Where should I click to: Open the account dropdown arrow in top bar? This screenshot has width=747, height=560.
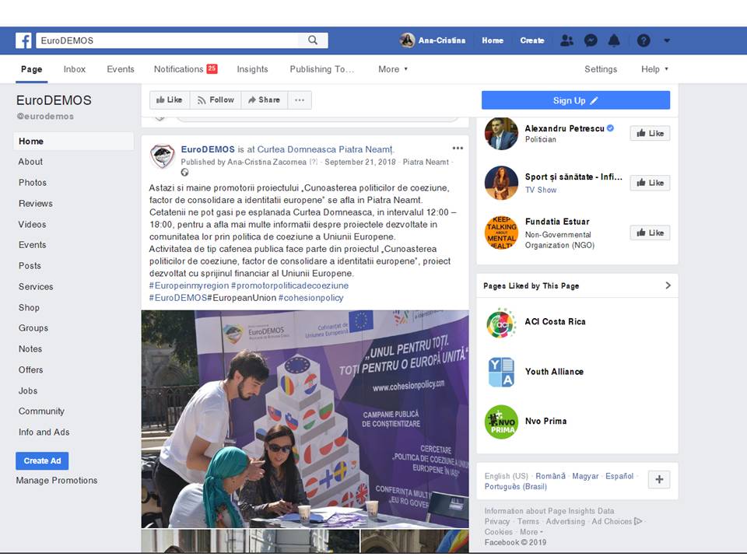tap(667, 40)
